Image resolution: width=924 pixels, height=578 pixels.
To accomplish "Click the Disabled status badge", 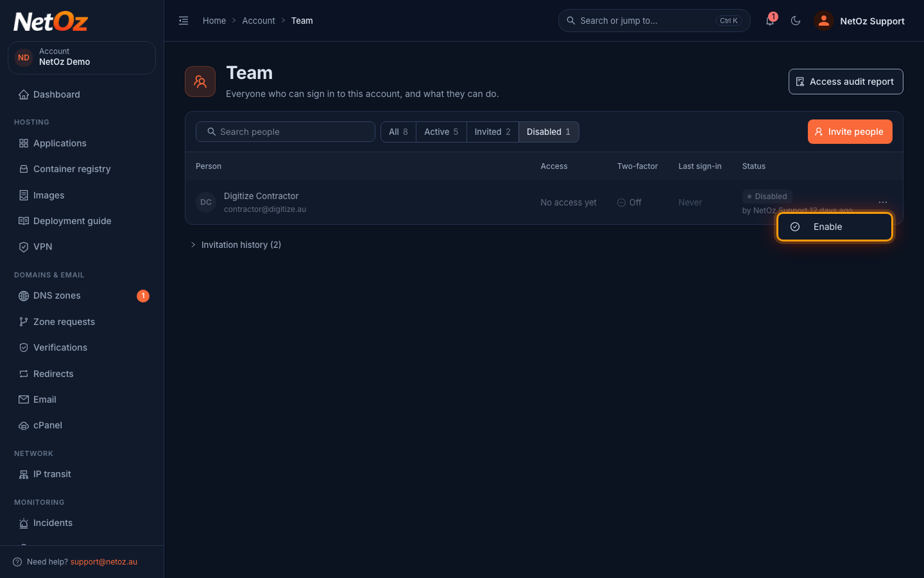I will click(767, 197).
